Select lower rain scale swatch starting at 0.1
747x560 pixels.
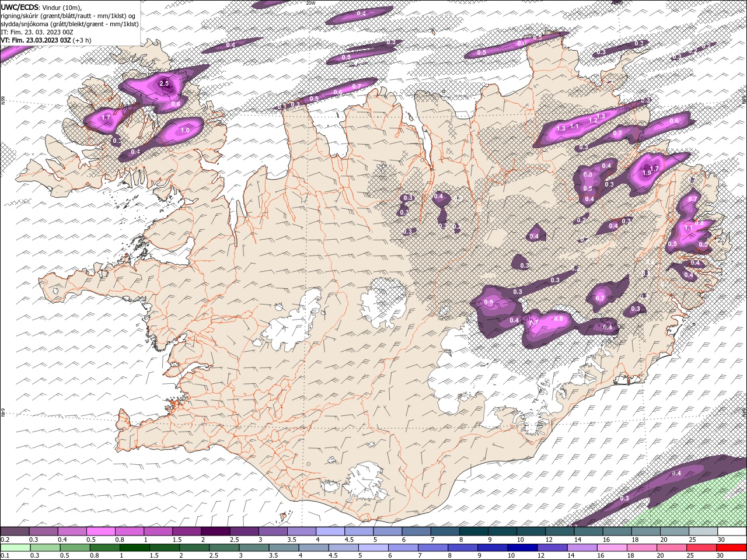[x=15, y=548]
